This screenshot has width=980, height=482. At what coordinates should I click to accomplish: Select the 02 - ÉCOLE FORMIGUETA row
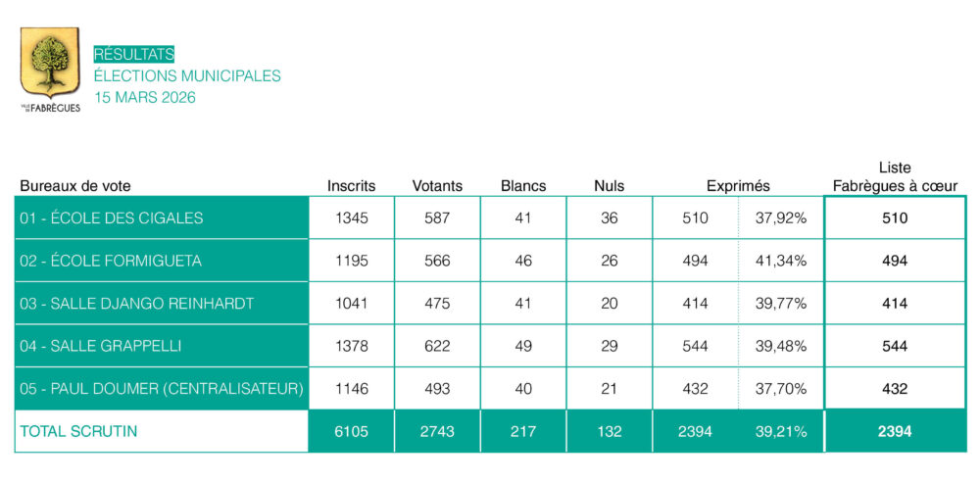[x=162, y=262]
